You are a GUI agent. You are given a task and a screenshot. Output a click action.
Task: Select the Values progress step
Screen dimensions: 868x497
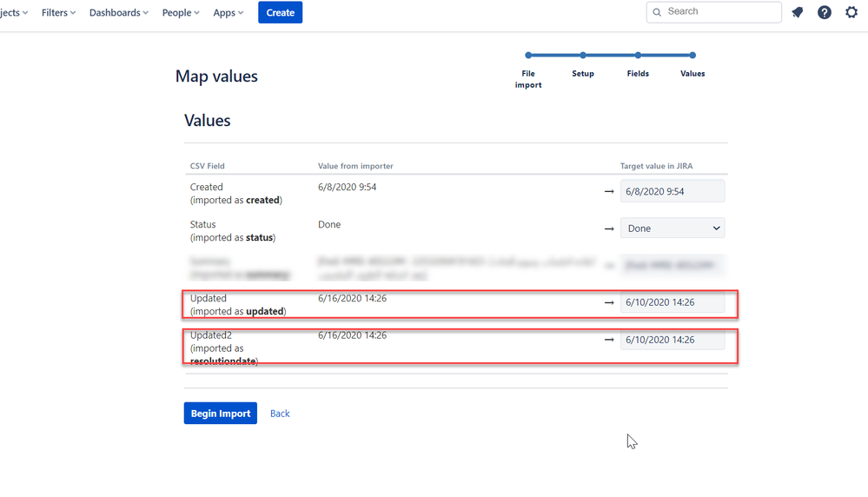692,65
